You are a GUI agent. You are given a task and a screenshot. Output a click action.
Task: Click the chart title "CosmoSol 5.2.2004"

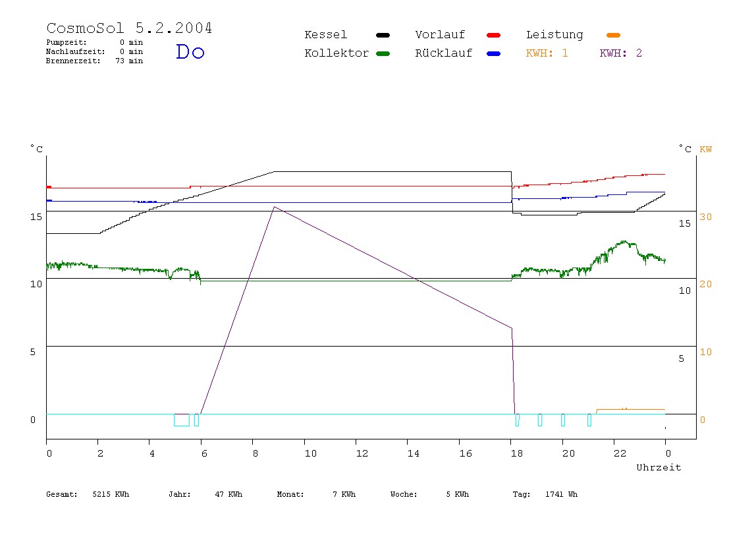click(129, 28)
